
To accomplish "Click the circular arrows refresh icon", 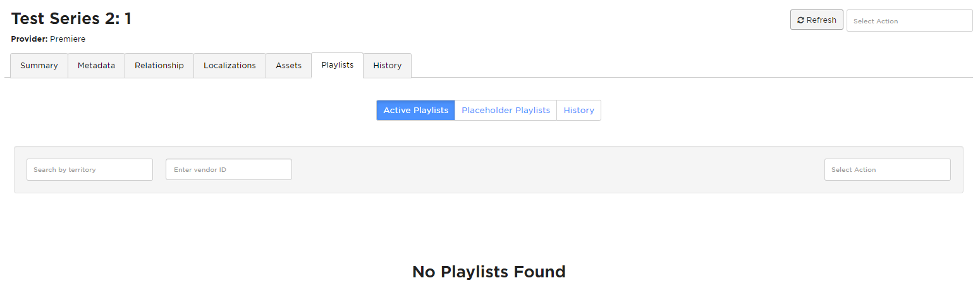I will pos(801,20).
